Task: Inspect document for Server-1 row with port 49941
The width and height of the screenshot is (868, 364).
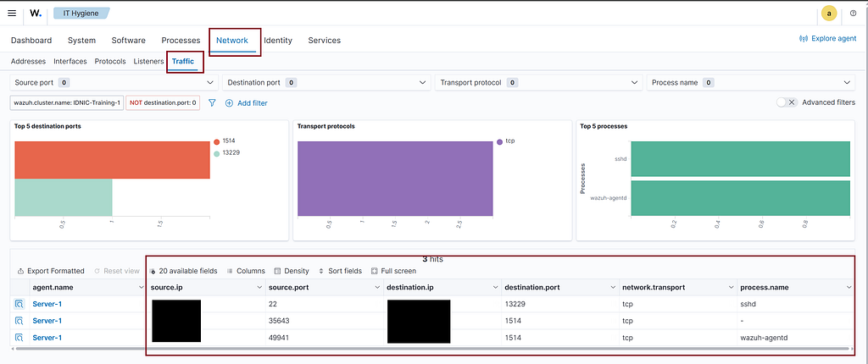Action: [19, 338]
